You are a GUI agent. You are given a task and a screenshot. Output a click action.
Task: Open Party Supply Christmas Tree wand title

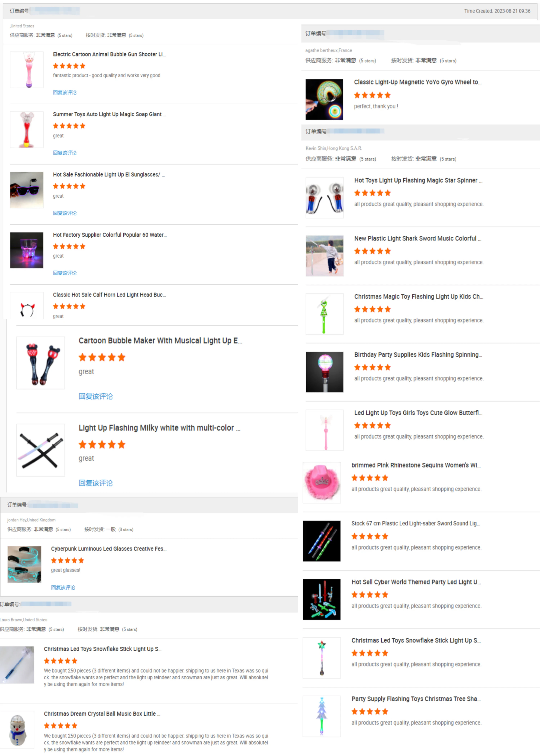tap(416, 698)
